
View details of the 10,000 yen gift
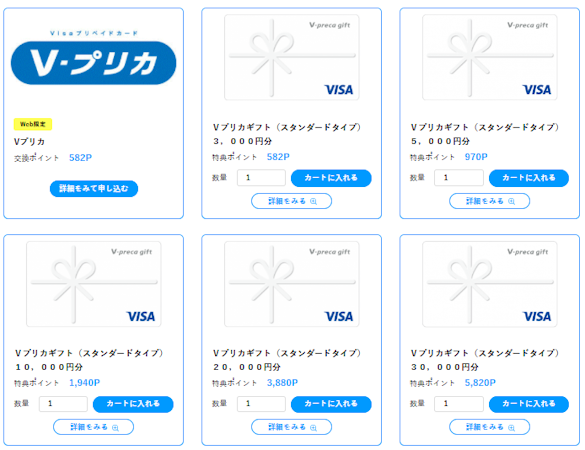(93, 427)
